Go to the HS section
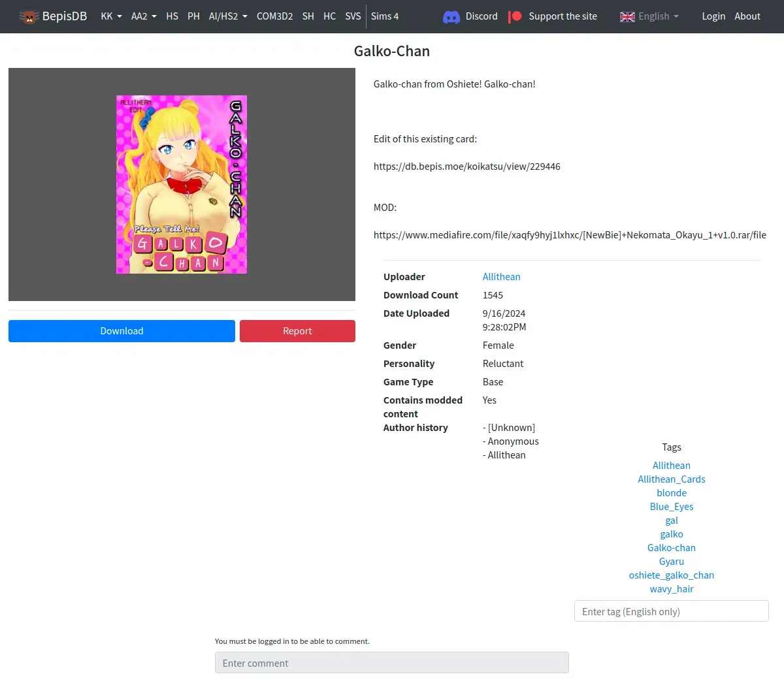The width and height of the screenshot is (784, 687). click(x=172, y=16)
